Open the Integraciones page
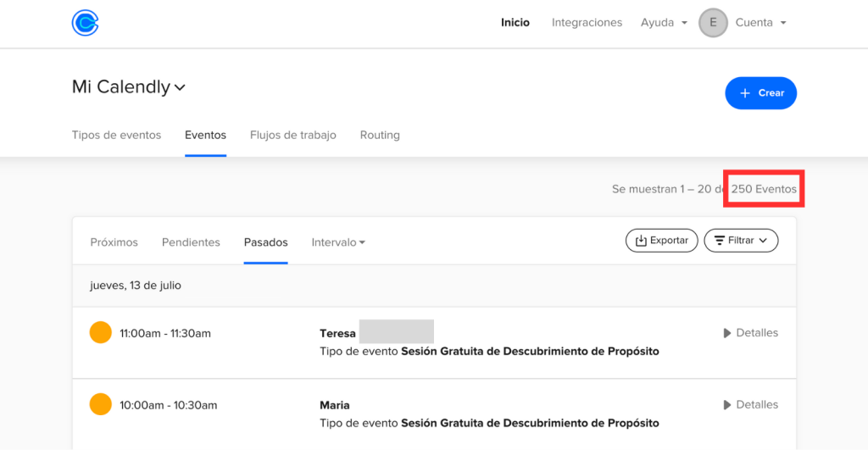The height and width of the screenshot is (450, 868). (587, 23)
